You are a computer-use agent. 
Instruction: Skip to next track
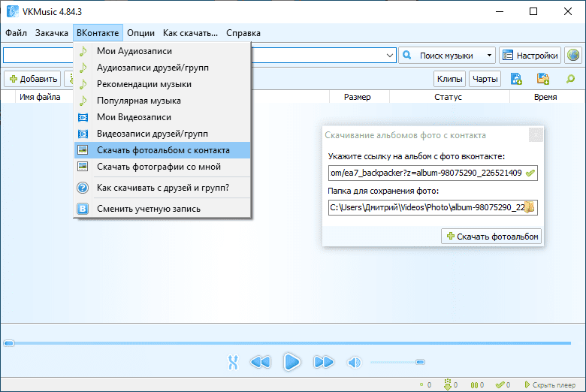tap(323, 362)
